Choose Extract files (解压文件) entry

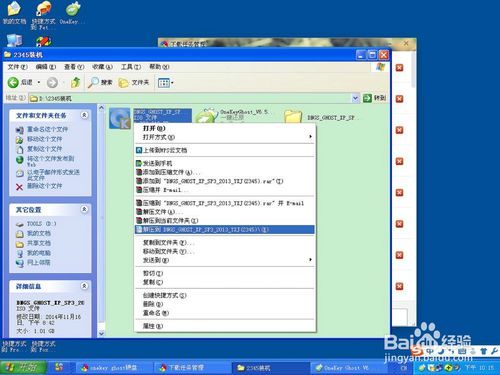(x=225, y=212)
